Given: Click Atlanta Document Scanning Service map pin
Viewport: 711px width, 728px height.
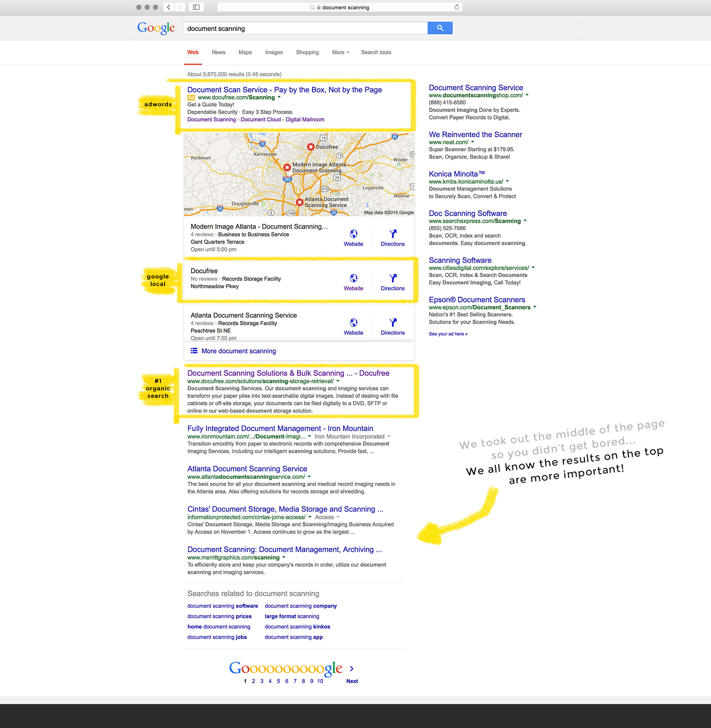Looking at the screenshot, I should tap(299, 202).
